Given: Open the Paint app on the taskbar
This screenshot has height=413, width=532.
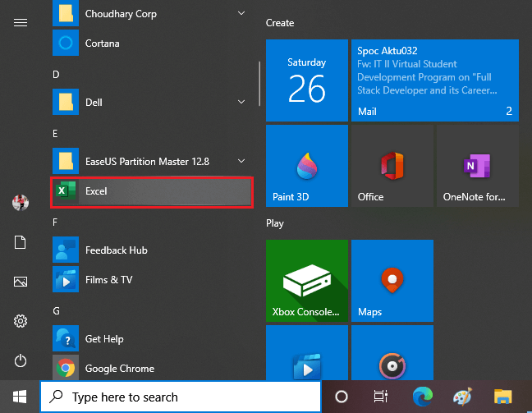Looking at the screenshot, I should [463, 397].
